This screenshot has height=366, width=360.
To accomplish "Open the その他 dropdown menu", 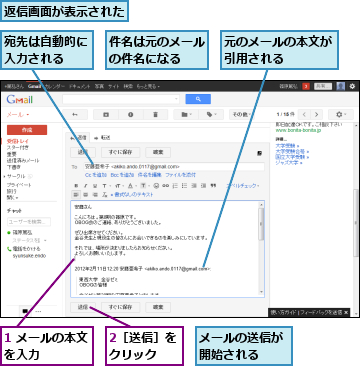I will point(241,114).
